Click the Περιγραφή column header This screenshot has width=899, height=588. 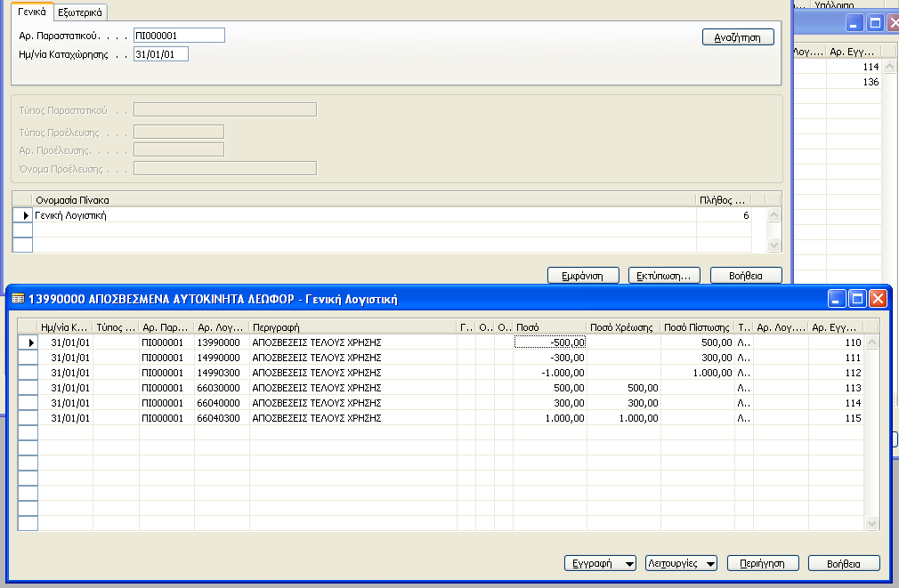click(353, 327)
